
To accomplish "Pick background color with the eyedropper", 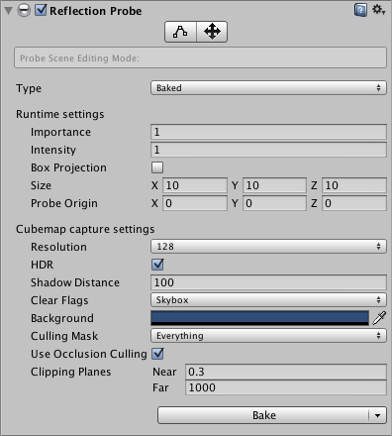I will click(379, 318).
